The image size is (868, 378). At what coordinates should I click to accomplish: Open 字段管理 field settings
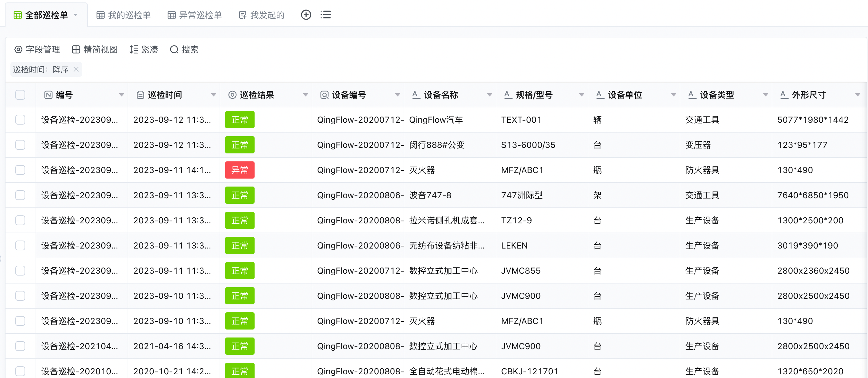click(x=37, y=50)
